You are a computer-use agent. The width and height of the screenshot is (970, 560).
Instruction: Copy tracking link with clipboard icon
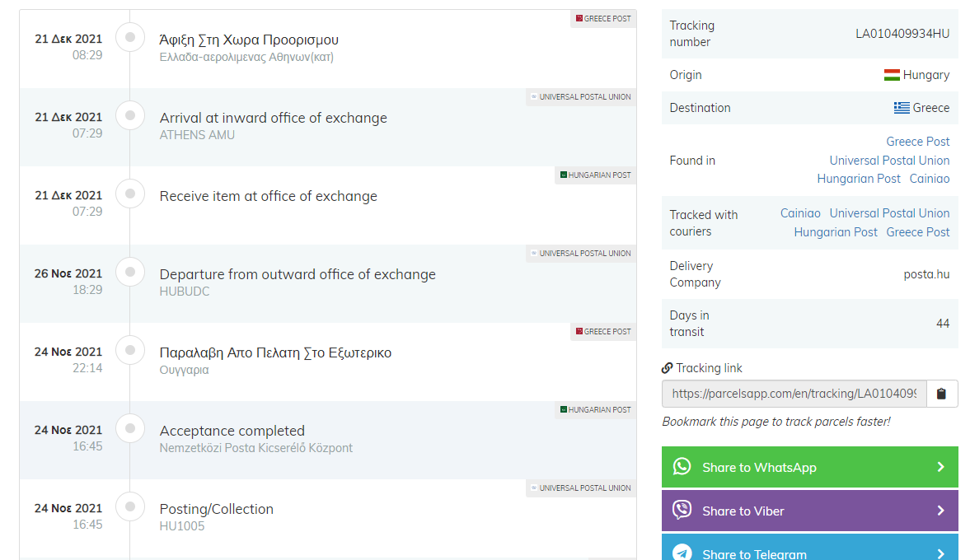coord(941,394)
